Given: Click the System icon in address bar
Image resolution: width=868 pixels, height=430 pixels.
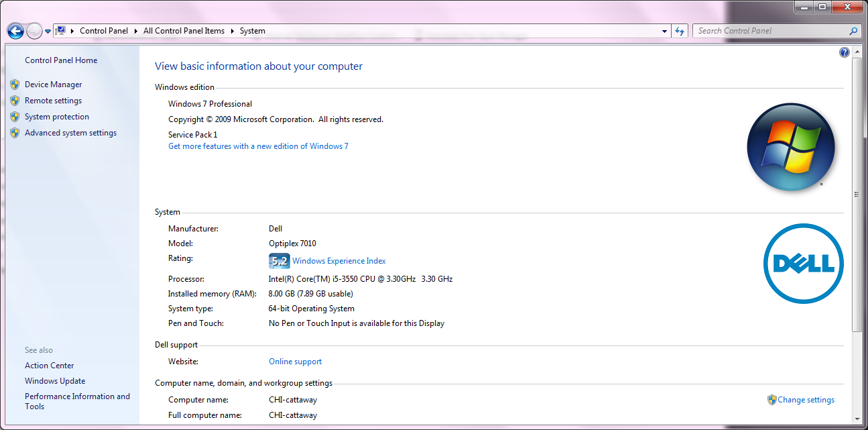Looking at the screenshot, I should click(60, 30).
